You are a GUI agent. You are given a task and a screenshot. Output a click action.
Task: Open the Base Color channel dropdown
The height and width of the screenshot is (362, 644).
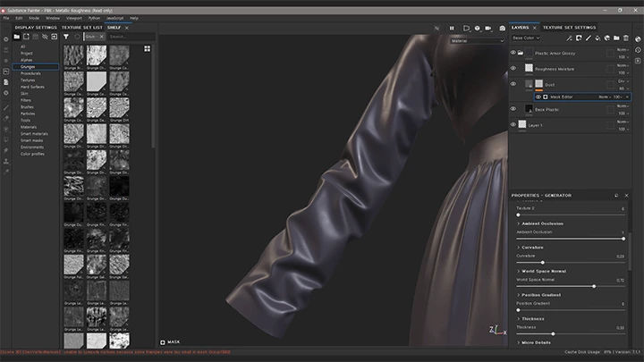526,38
